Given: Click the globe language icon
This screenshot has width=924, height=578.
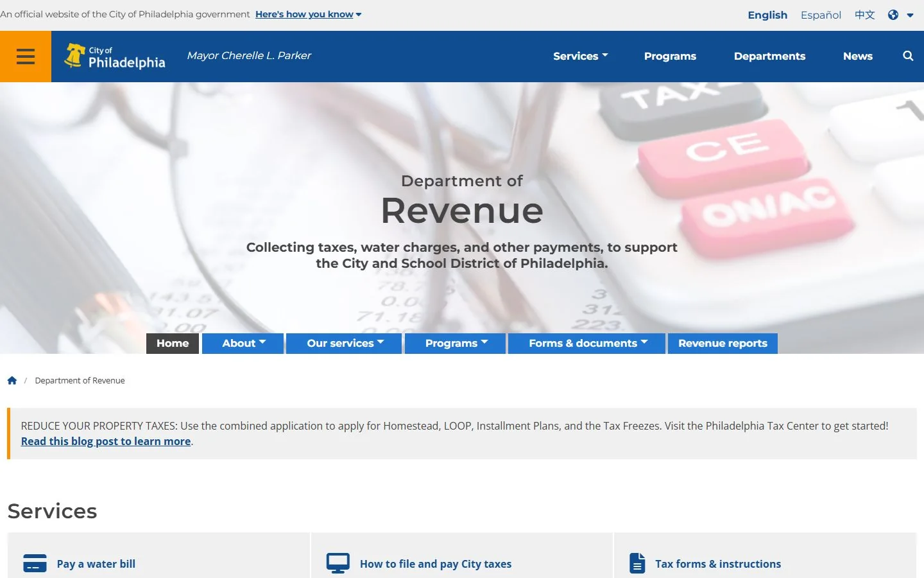Looking at the screenshot, I should click(893, 15).
